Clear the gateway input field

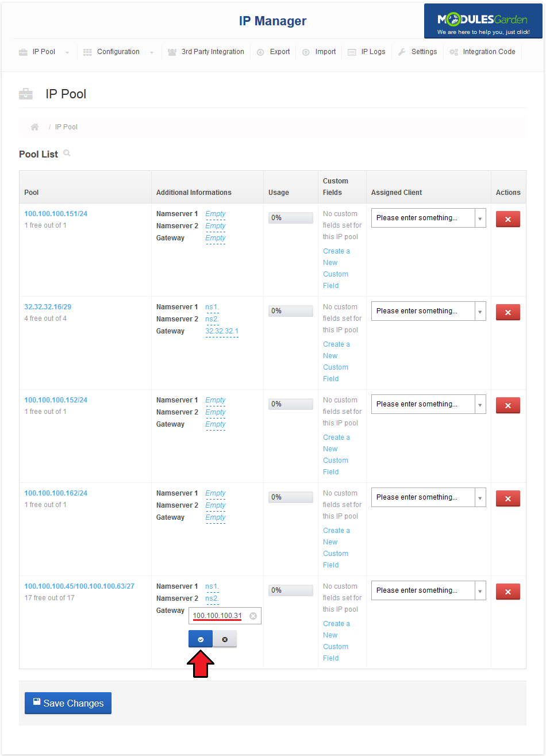(253, 616)
